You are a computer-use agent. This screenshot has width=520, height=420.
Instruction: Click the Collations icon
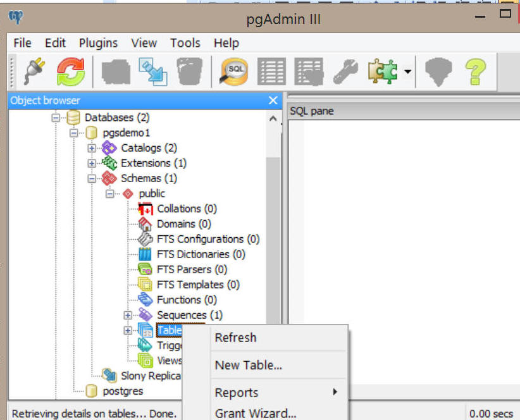pos(145,209)
